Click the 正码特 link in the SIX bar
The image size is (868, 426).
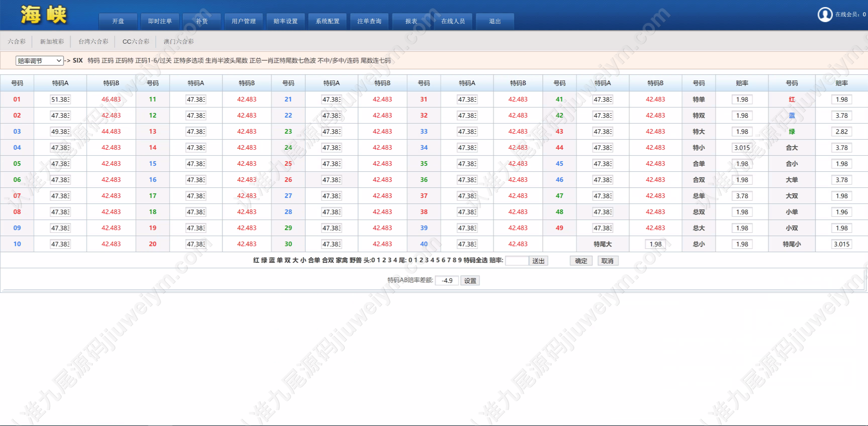124,61
